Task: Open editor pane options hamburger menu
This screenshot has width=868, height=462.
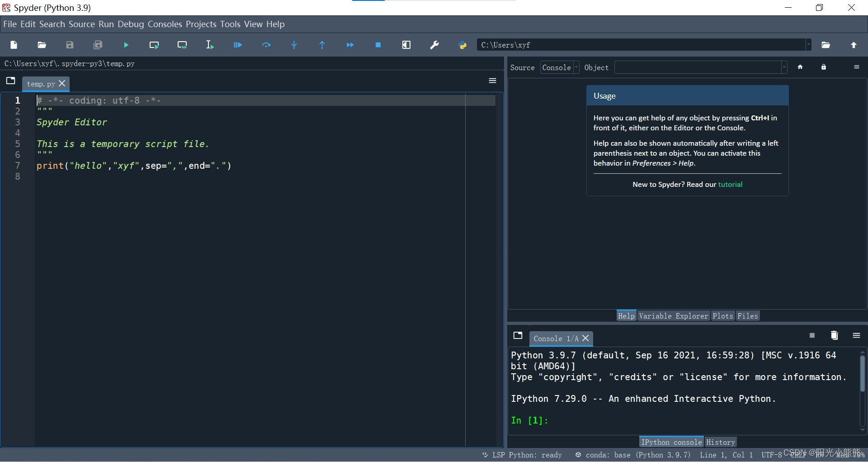Action: (x=493, y=81)
